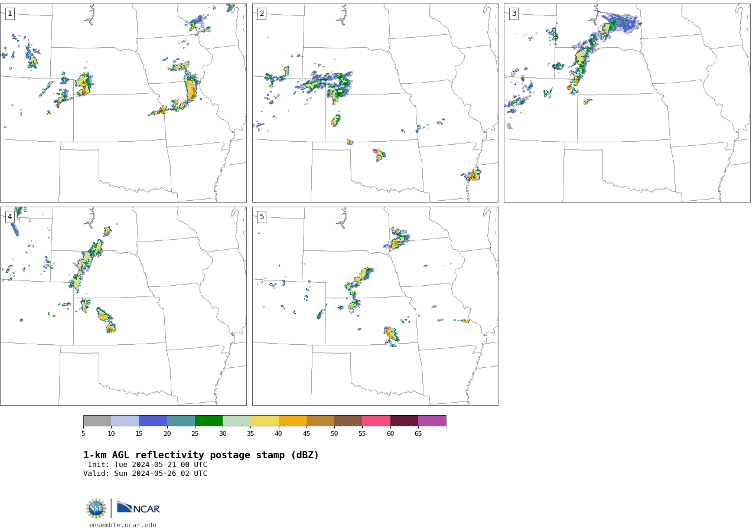
Task: Click the NSF logo icon
Action: (96, 508)
